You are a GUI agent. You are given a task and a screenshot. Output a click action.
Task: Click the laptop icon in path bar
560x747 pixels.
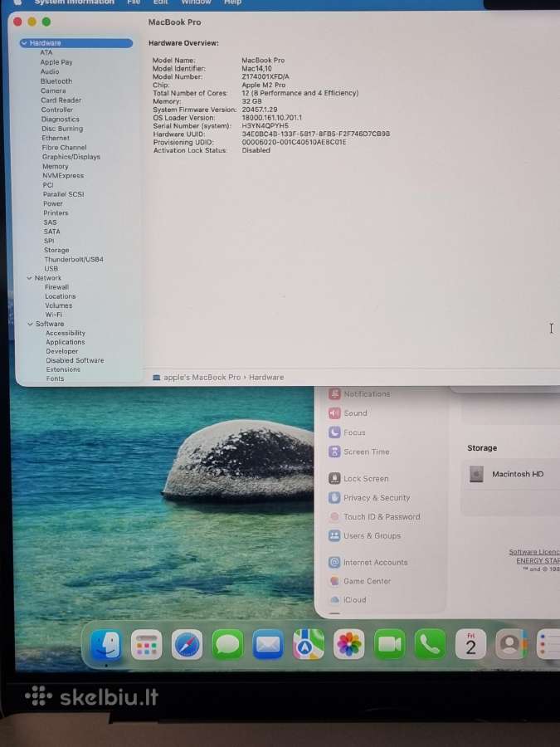coord(156,378)
